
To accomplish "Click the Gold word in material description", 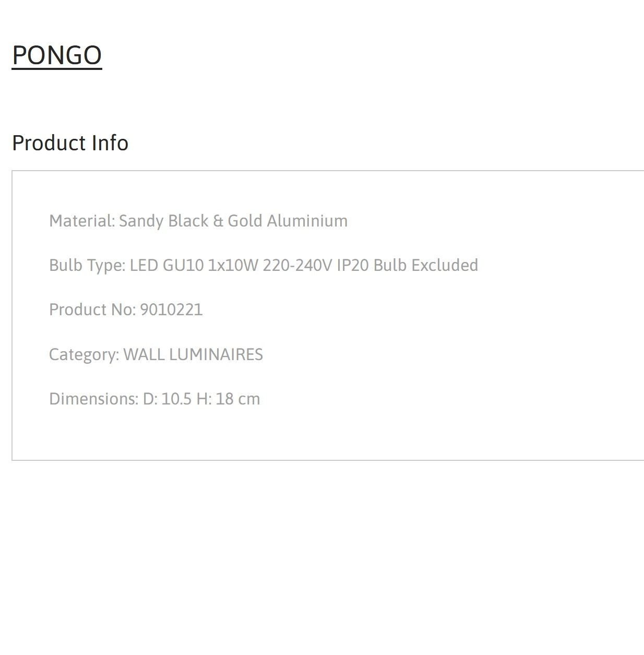I will 245,221.
